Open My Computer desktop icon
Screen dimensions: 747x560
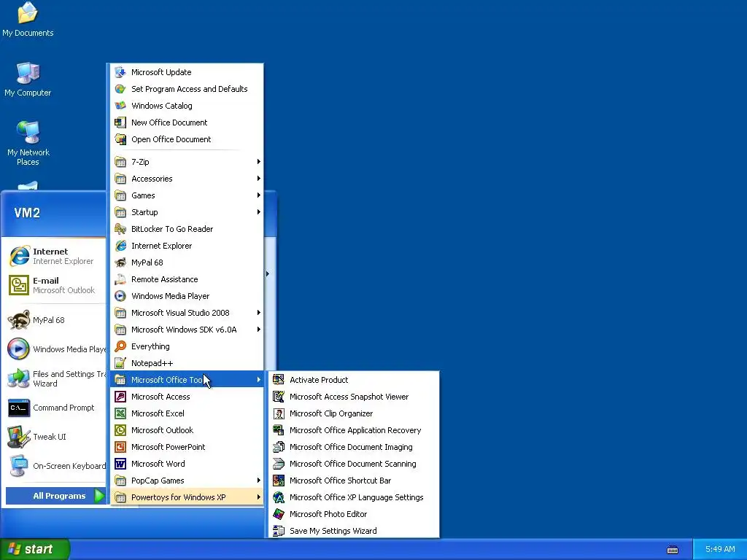pyautogui.click(x=28, y=79)
